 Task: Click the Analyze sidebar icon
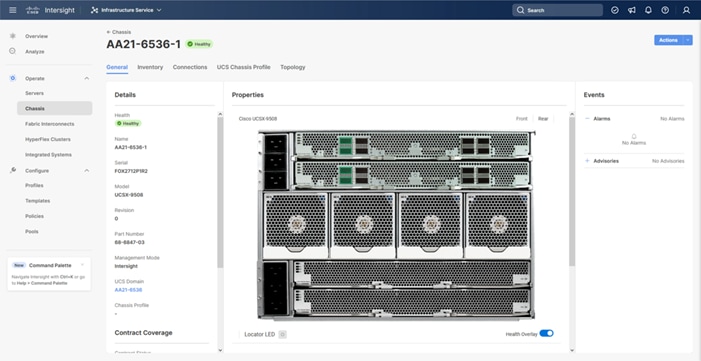coord(13,51)
